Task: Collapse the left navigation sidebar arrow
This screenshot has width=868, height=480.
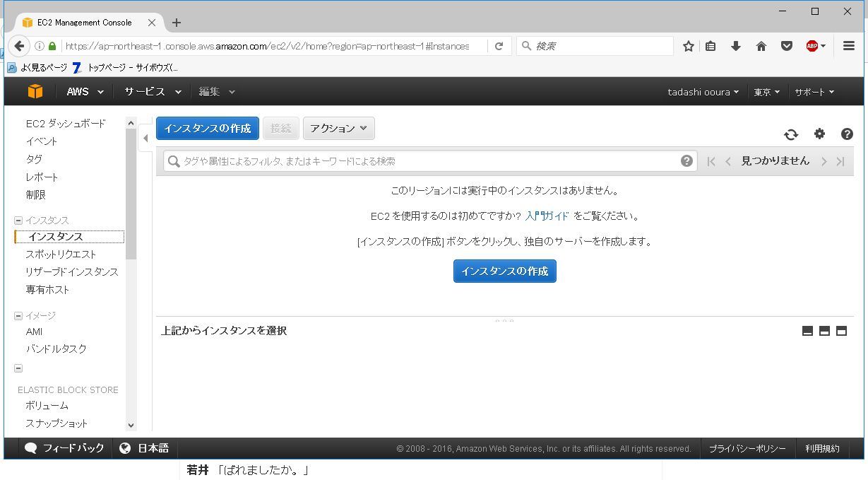Action: point(145,138)
